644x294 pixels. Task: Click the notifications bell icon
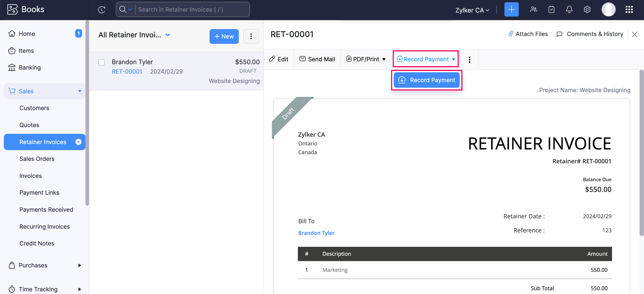(569, 9)
